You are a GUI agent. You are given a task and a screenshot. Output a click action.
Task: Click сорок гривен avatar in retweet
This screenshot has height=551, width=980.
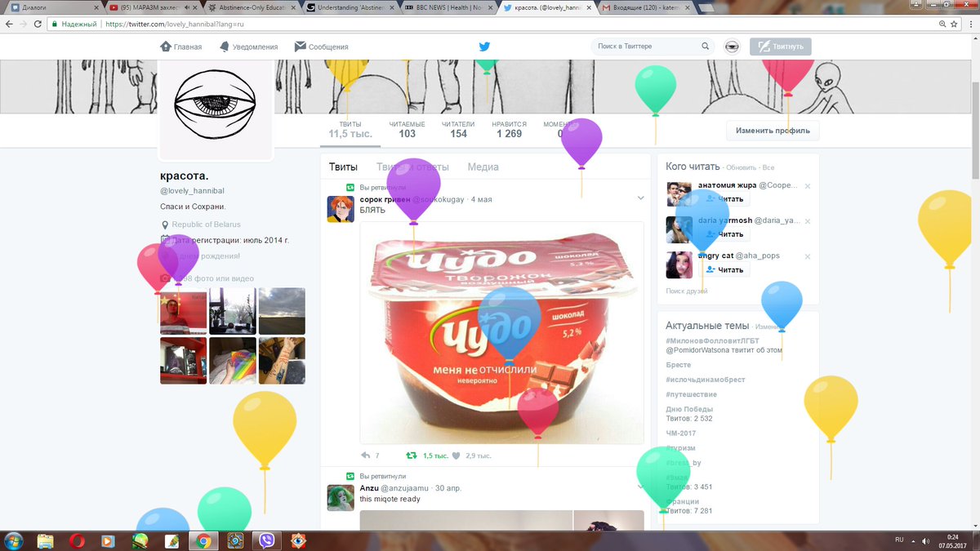pyautogui.click(x=341, y=209)
